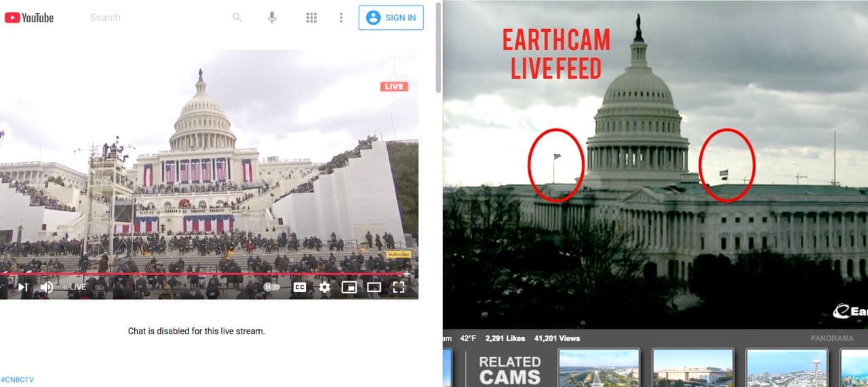Open the white building related cam thumbnail
868x387 pixels.
(x=692, y=367)
